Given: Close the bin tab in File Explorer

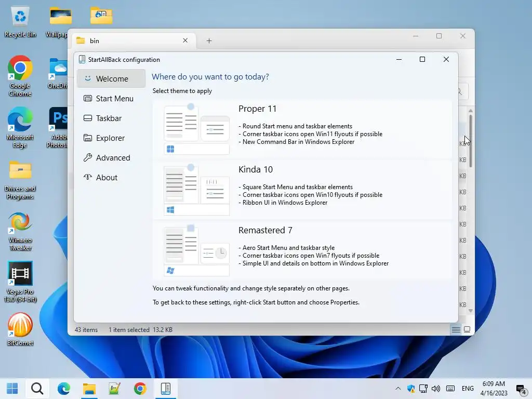Looking at the screenshot, I should coord(185,41).
